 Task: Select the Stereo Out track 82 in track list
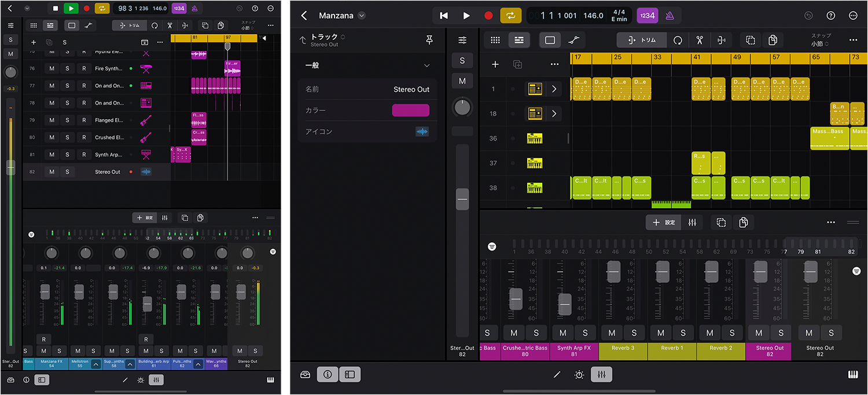click(108, 172)
